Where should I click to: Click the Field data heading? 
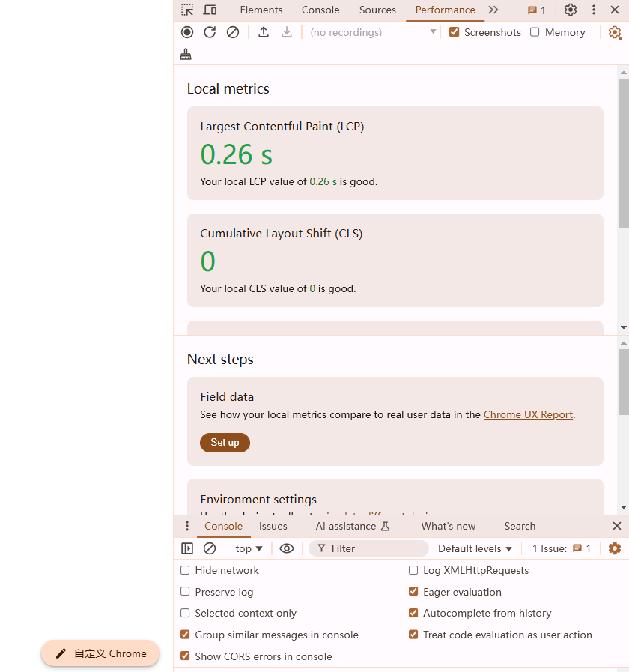(x=227, y=397)
